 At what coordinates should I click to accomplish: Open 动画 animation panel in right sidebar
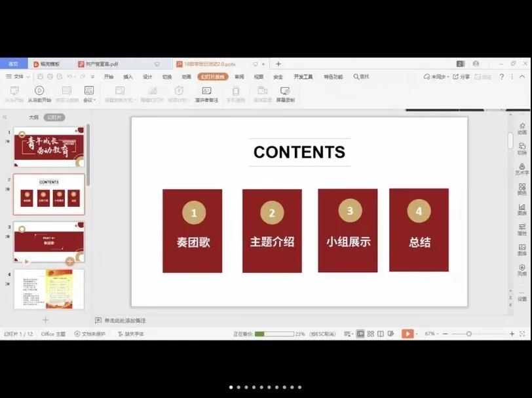(522, 128)
